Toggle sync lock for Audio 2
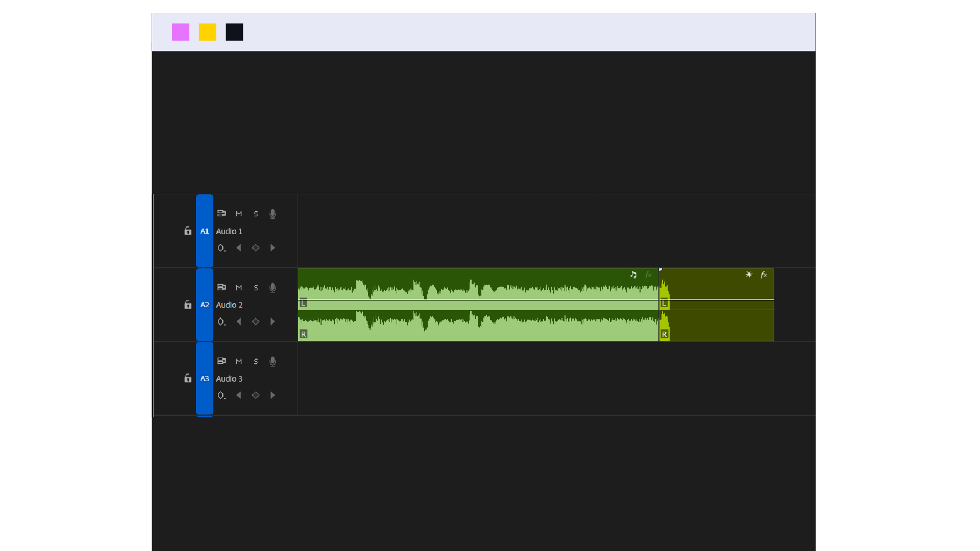The image size is (980, 551). pyautogui.click(x=222, y=287)
